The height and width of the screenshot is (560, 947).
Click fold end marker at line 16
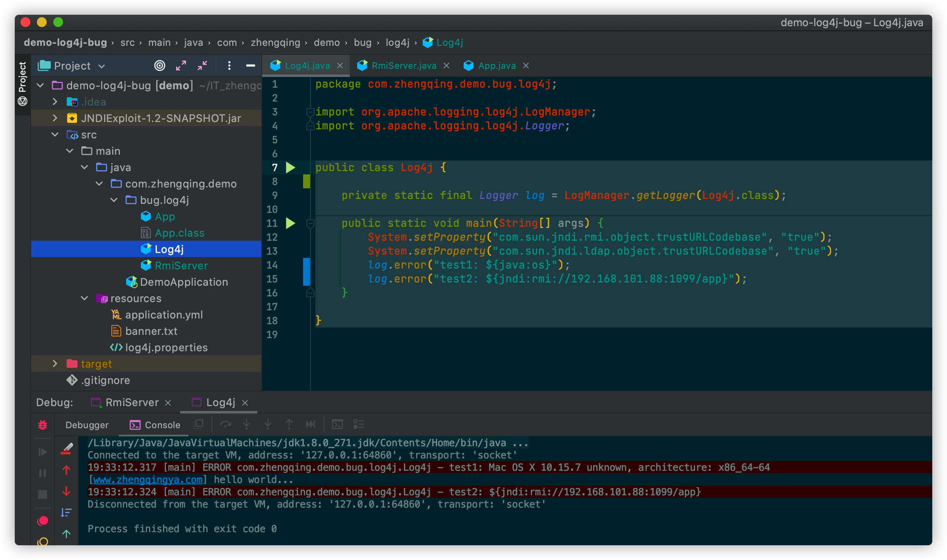tap(310, 293)
